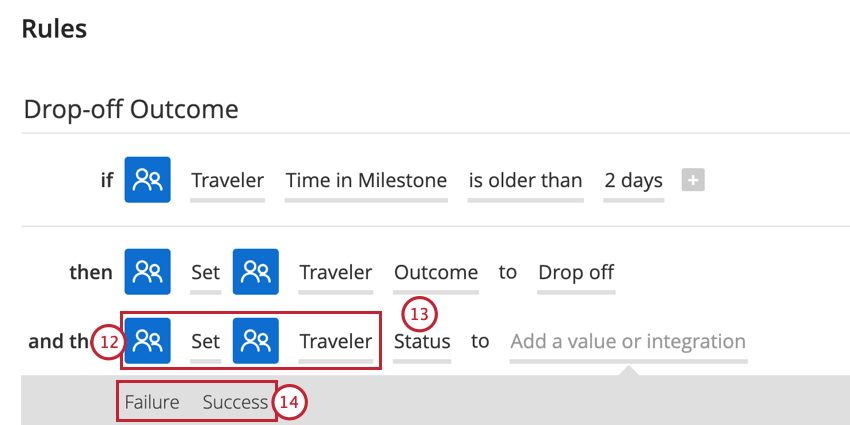Choose the 'Success' status option
The width and height of the screenshot is (850, 425).
tap(235, 402)
